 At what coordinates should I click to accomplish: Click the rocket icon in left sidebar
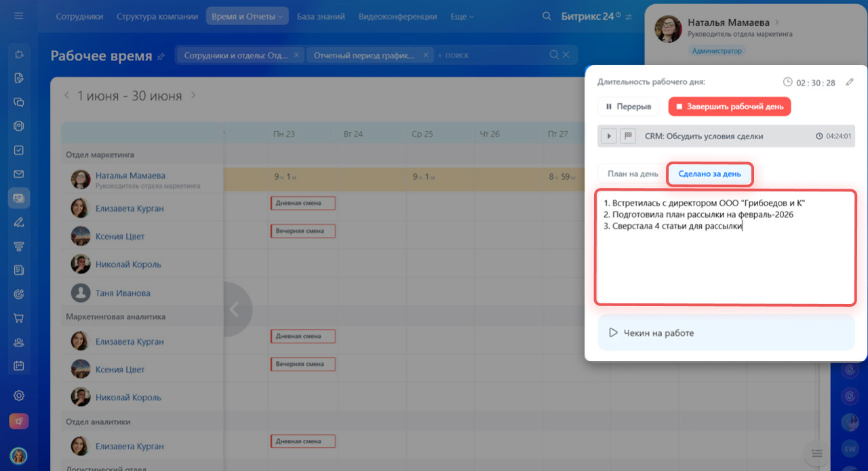[19, 421]
